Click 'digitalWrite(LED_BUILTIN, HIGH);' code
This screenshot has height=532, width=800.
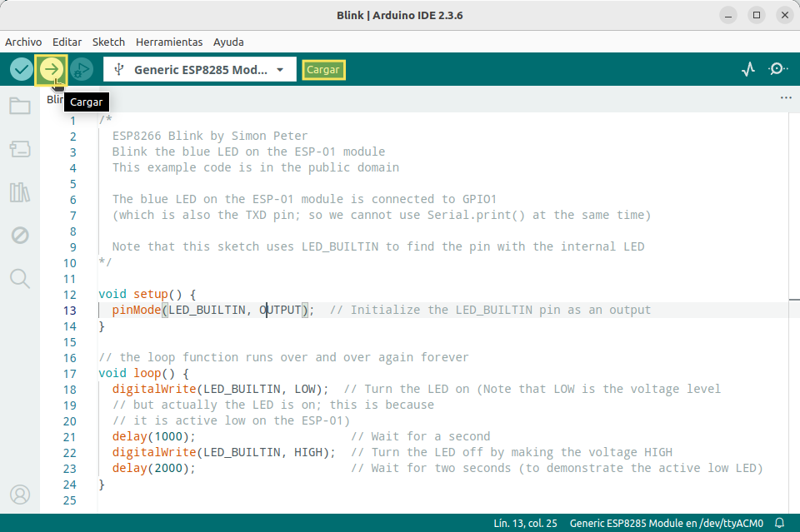[224, 453]
